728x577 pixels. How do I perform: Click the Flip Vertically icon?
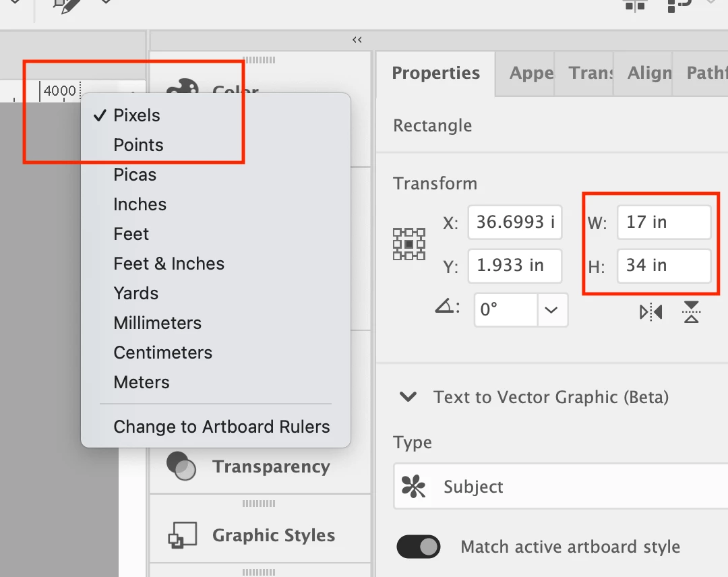click(691, 312)
